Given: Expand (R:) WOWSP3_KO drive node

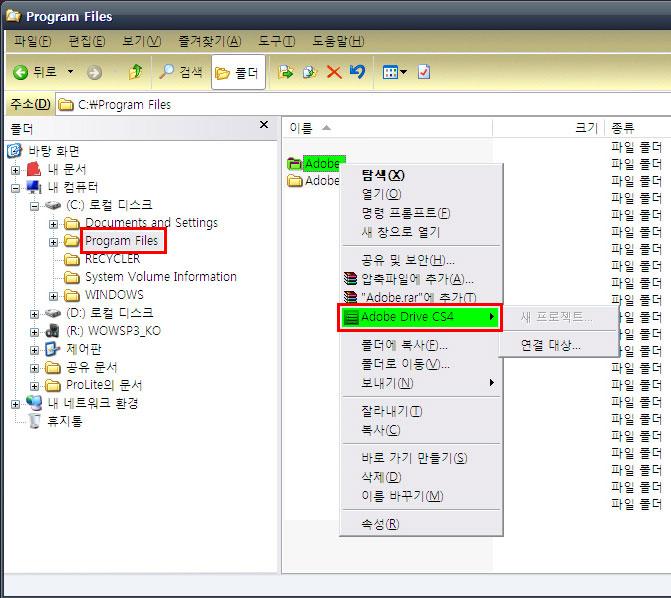Looking at the screenshot, I should [x=34, y=332].
